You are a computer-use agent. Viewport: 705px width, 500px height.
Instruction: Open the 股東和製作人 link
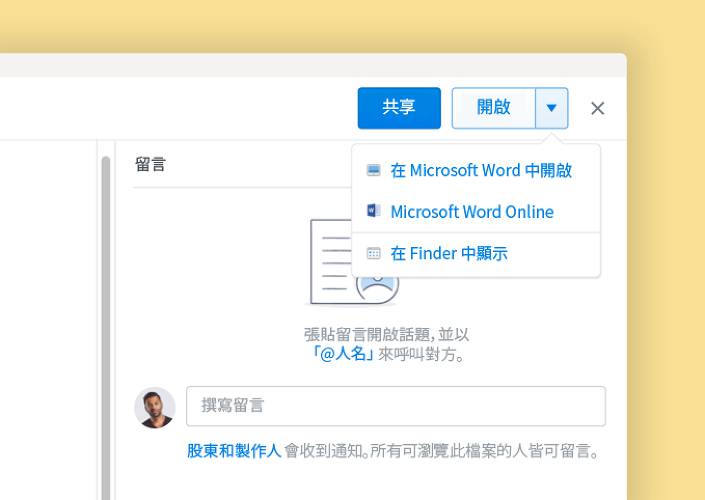(234, 451)
